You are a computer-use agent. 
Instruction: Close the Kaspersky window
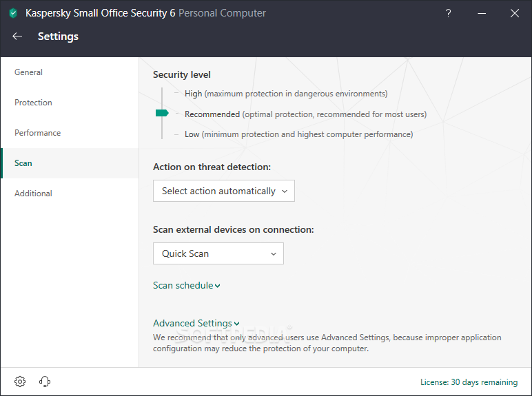click(x=515, y=13)
